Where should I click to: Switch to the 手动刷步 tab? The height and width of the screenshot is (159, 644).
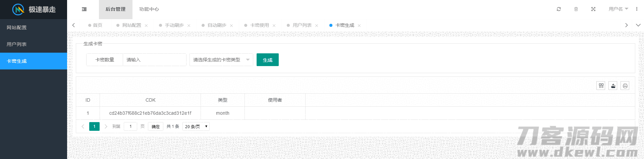click(174, 25)
